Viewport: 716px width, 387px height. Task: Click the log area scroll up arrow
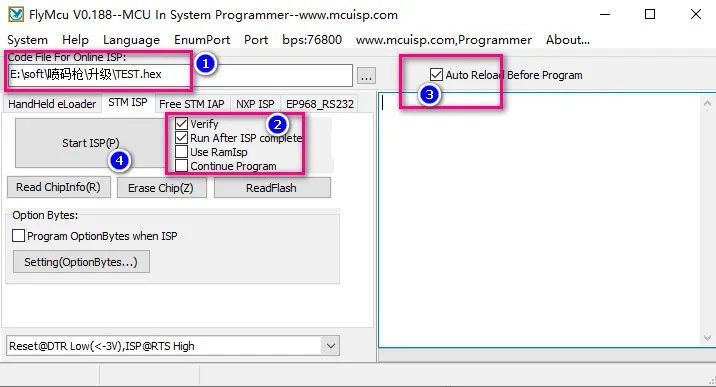point(707,104)
